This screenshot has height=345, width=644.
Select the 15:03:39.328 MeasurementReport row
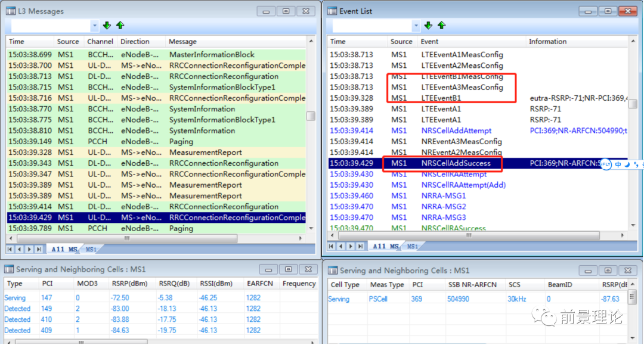[x=156, y=152]
